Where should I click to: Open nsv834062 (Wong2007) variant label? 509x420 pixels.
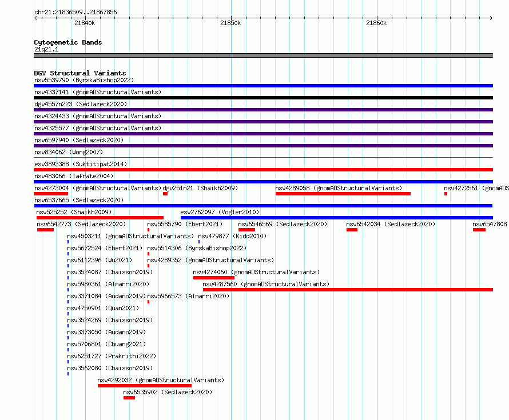[69, 152]
